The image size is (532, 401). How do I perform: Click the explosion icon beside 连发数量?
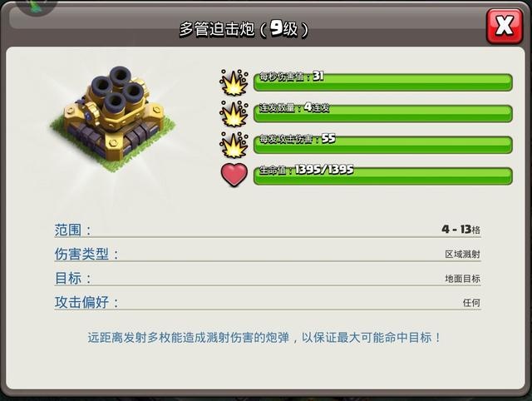(234, 113)
